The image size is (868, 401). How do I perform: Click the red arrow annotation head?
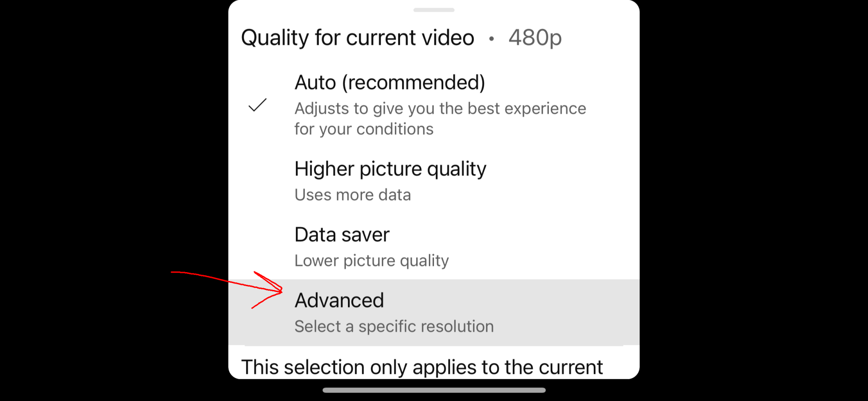[x=269, y=290]
